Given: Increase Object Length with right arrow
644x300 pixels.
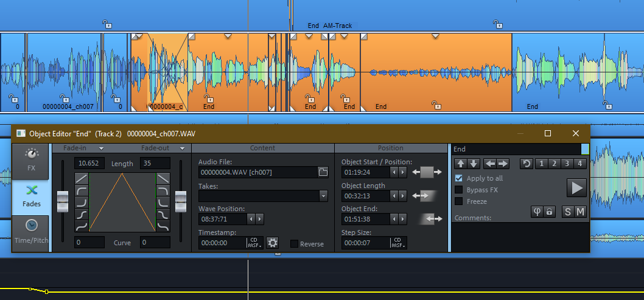Looking at the screenshot, I should [402, 196].
